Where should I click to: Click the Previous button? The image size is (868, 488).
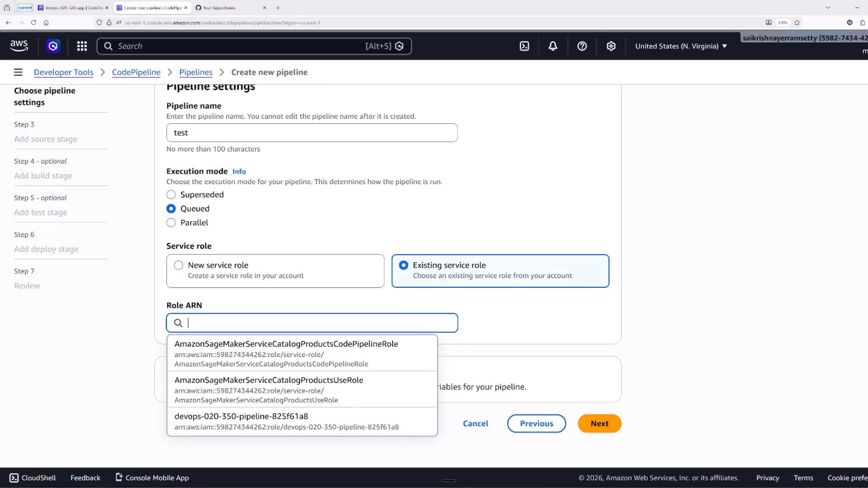pos(537,423)
